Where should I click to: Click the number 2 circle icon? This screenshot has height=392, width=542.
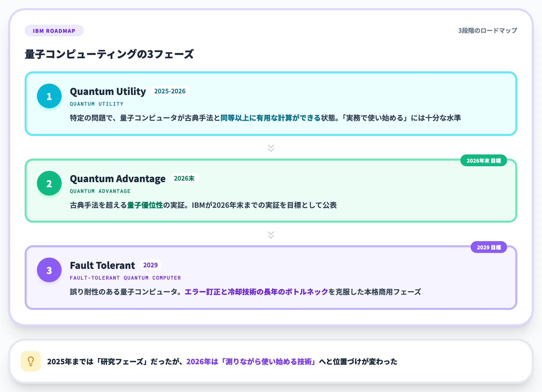point(49,183)
